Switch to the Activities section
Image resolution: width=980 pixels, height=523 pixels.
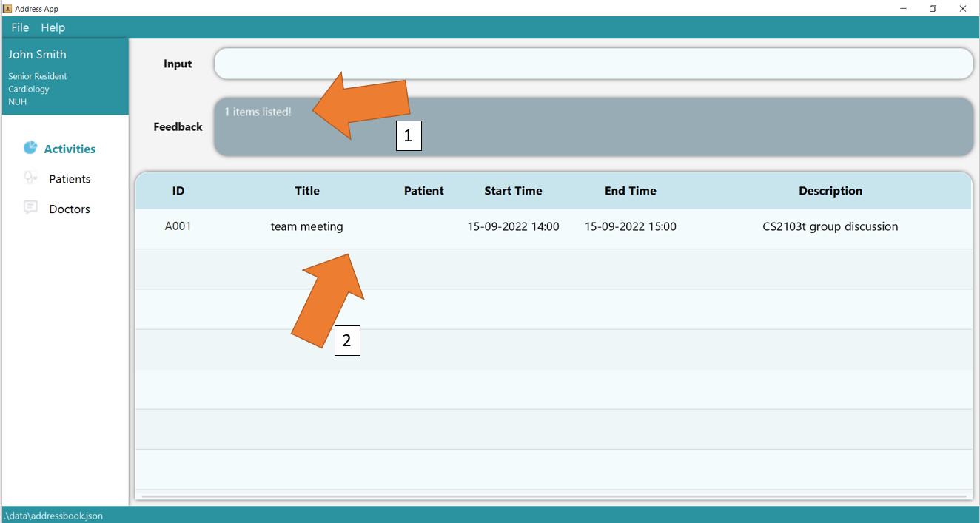pyautogui.click(x=70, y=149)
